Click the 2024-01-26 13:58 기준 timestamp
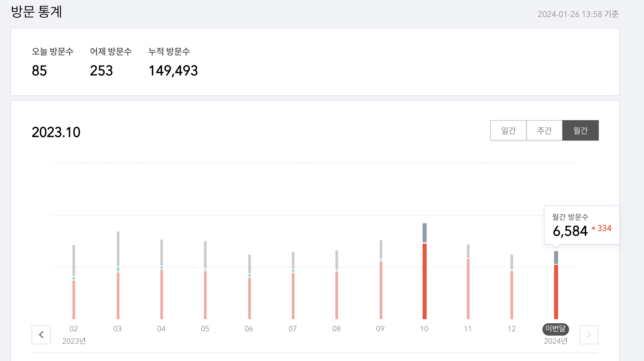The height and width of the screenshot is (361, 644). 578,14
